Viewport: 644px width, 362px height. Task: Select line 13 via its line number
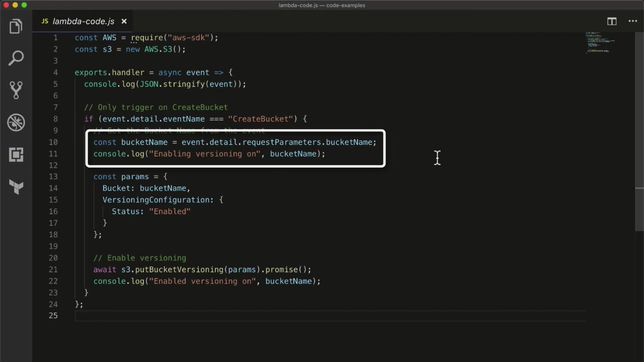coord(53,177)
